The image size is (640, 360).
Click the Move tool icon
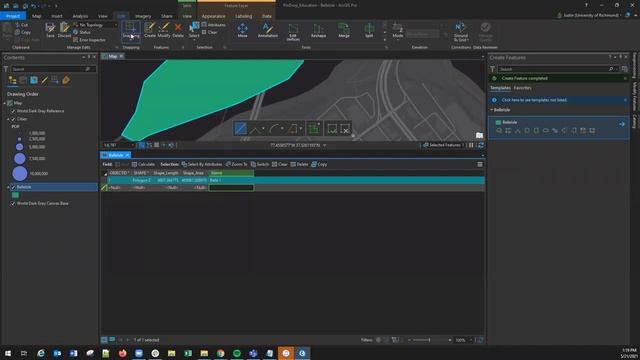242,30
